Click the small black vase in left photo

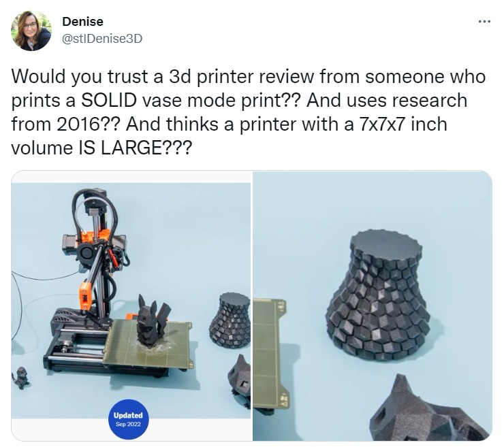(x=230, y=320)
